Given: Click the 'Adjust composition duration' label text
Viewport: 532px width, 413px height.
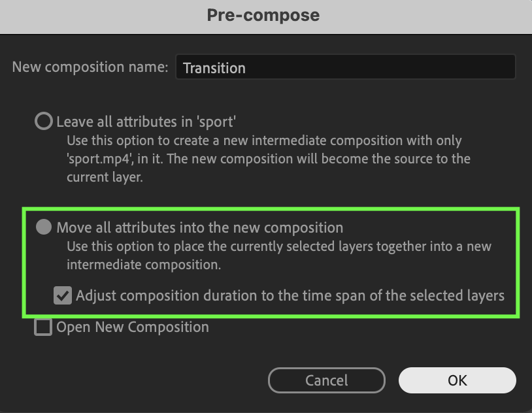Looking at the screenshot, I should click(290, 295).
